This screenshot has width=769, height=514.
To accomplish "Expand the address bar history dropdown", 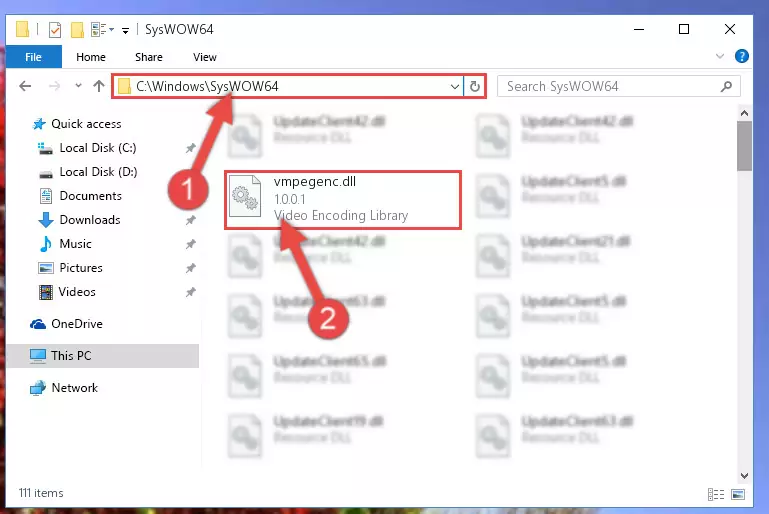I will pyautogui.click(x=455, y=87).
